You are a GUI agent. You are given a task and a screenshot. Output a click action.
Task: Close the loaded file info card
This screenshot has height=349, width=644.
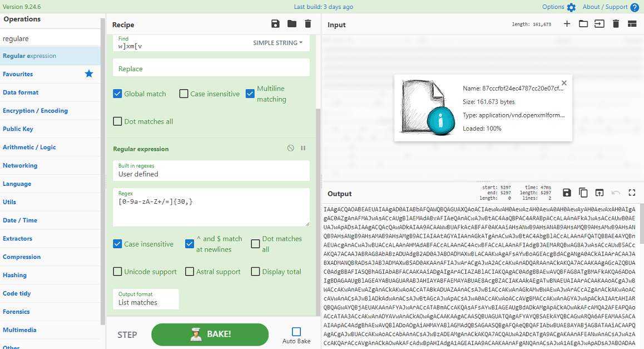564,82
